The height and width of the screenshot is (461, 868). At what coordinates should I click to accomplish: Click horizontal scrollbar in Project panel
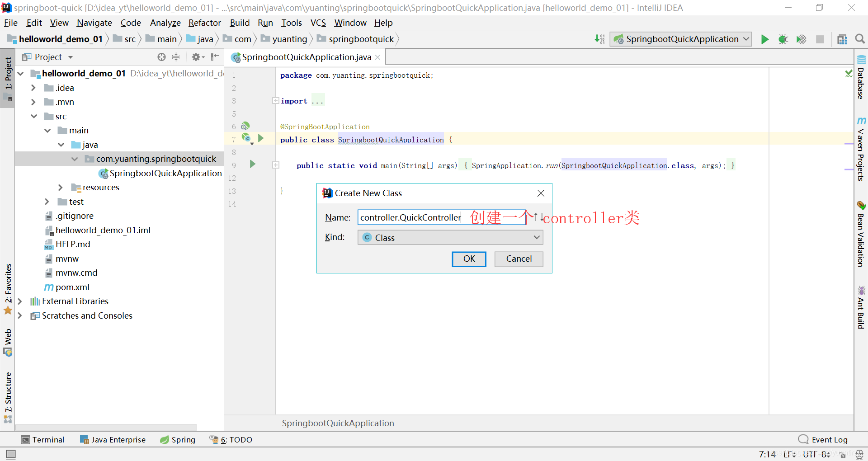coord(106,427)
